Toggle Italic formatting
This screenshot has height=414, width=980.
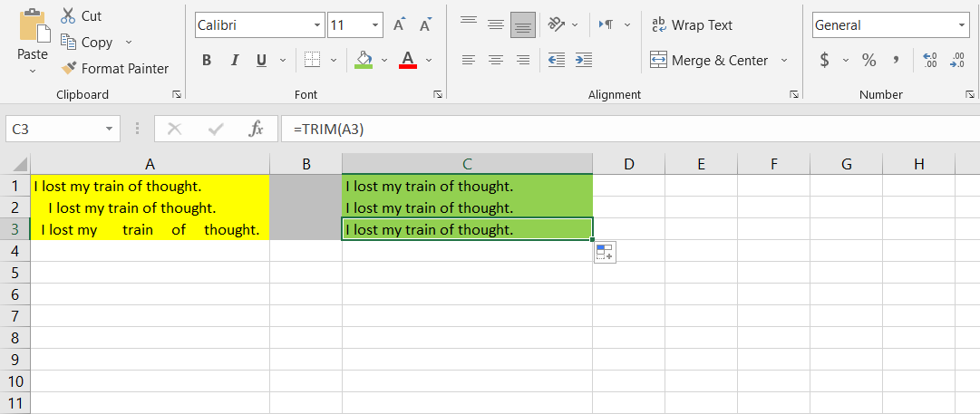click(234, 61)
